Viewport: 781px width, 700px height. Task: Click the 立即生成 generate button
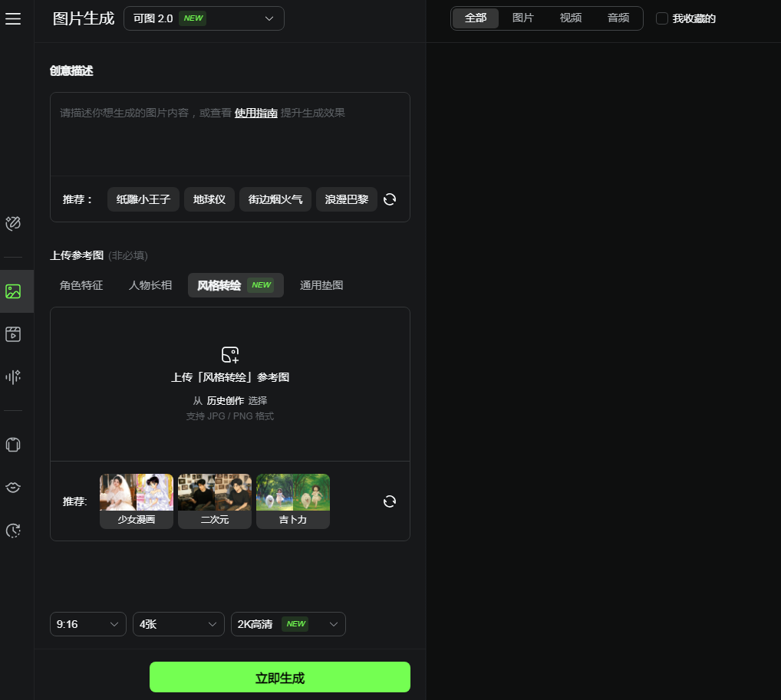(279, 677)
